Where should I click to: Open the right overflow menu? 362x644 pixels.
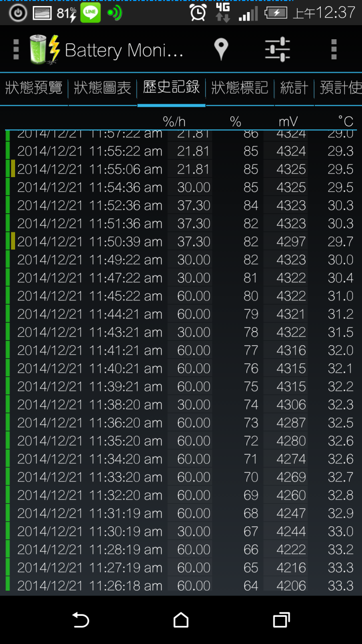click(334, 49)
